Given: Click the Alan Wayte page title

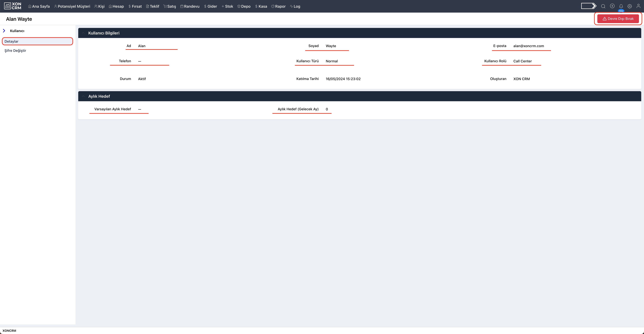Looking at the screenshot, I should tap(19, 19).
